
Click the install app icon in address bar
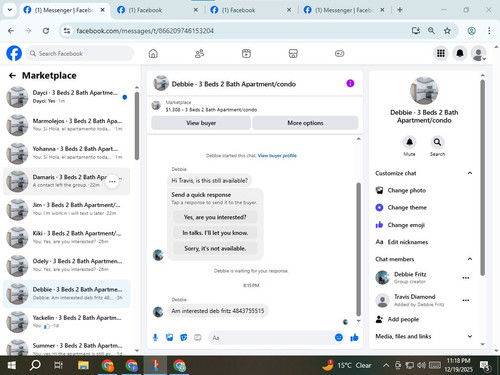coord(416,31)
